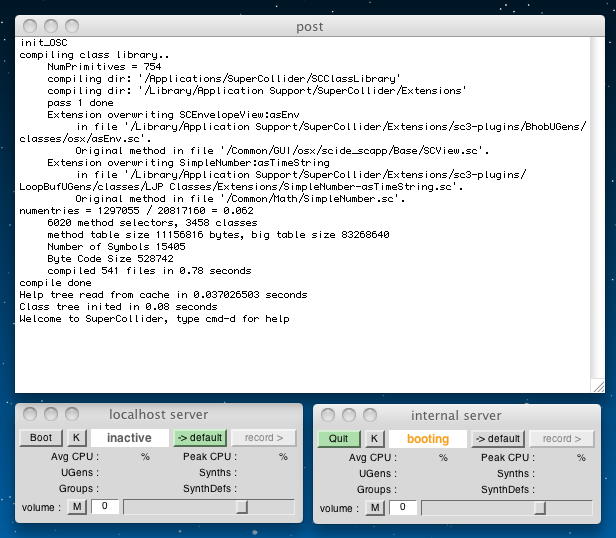Mute internal server volume with M button
Image resolution: width=616 pixels, height=538 pixels.
[375, 508]
